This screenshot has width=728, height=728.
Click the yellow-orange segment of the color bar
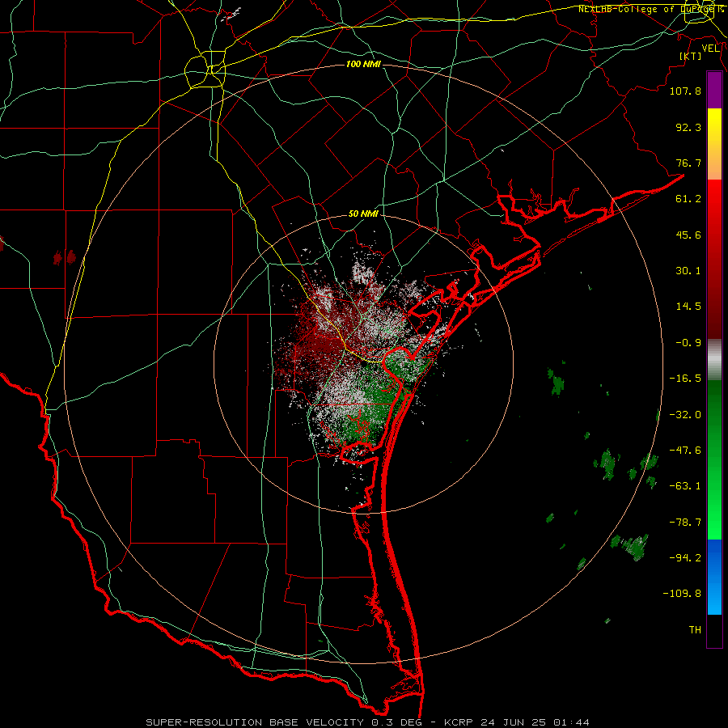click(x=714, y=144)
